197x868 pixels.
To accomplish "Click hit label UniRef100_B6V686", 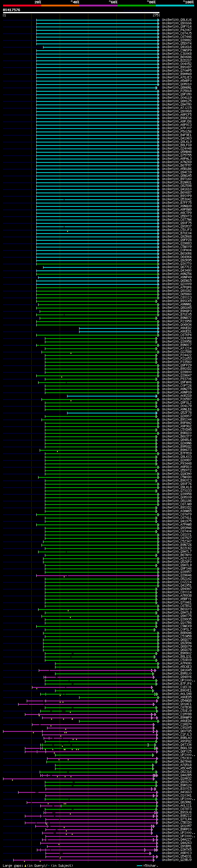I will click(177, 57).
